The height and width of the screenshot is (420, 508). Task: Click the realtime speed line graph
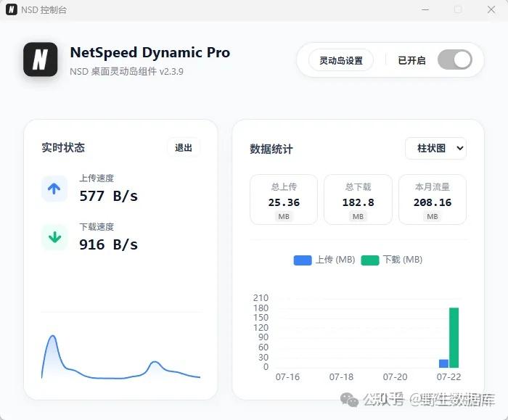point(120,357)
